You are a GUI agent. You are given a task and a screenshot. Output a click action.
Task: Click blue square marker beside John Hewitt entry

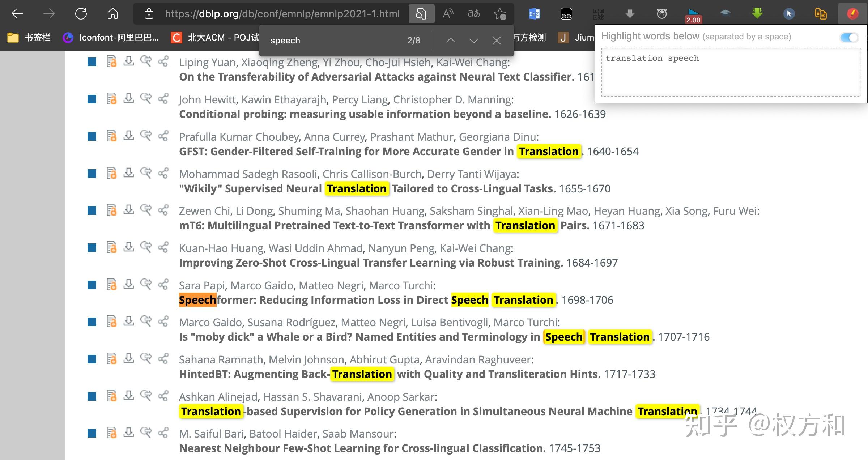tap(92, 99)
